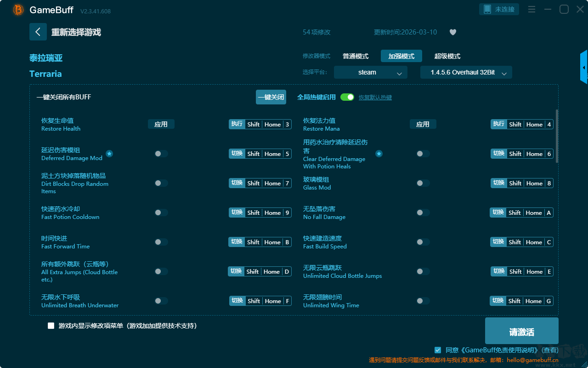Screen dimensions: 588x368
Task: Disable the global hotkey toggle
Action: pyautogui.click(x=347, y=97)
